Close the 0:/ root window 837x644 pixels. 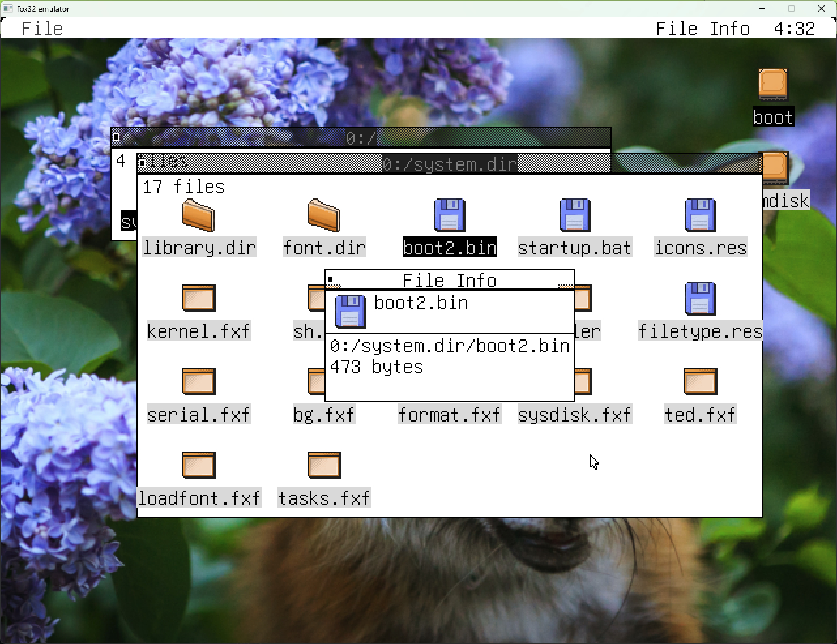pyautogui.click(x=116, y=137)
